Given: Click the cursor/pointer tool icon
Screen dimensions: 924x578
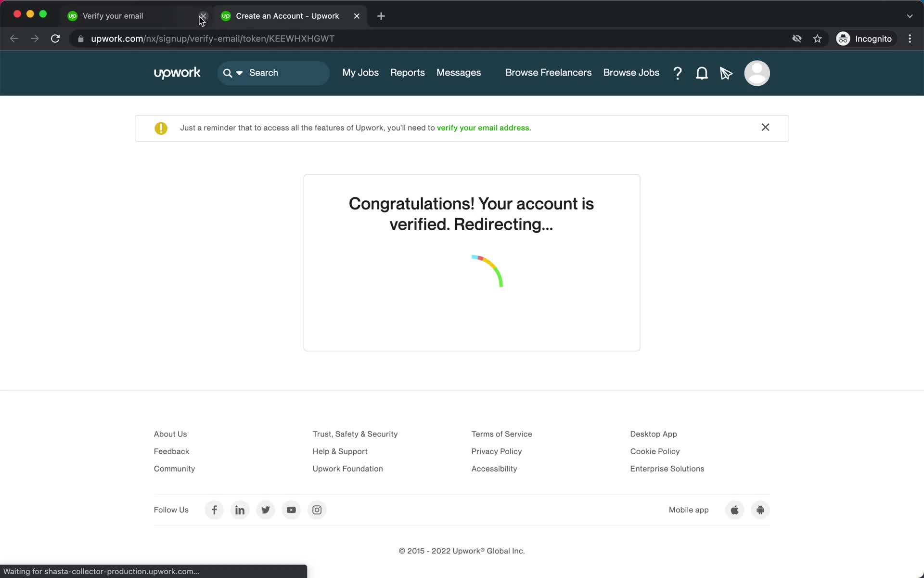Looking at the screenshot, I should [726, 73].
